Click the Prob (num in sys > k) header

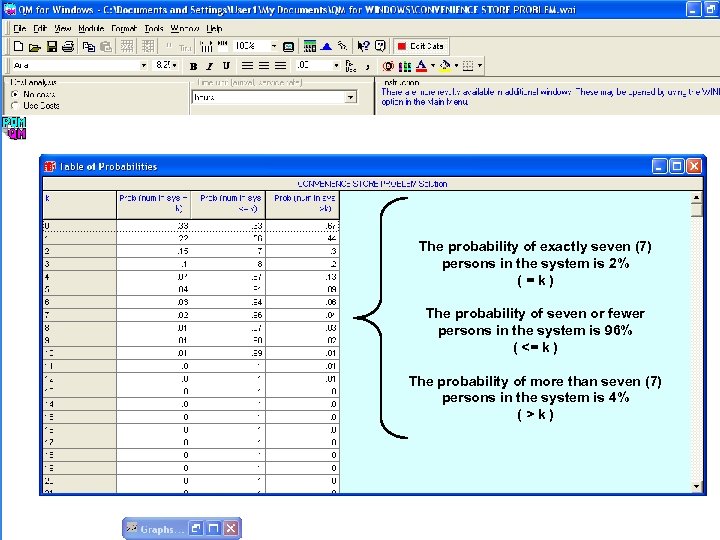click(303, 205)
